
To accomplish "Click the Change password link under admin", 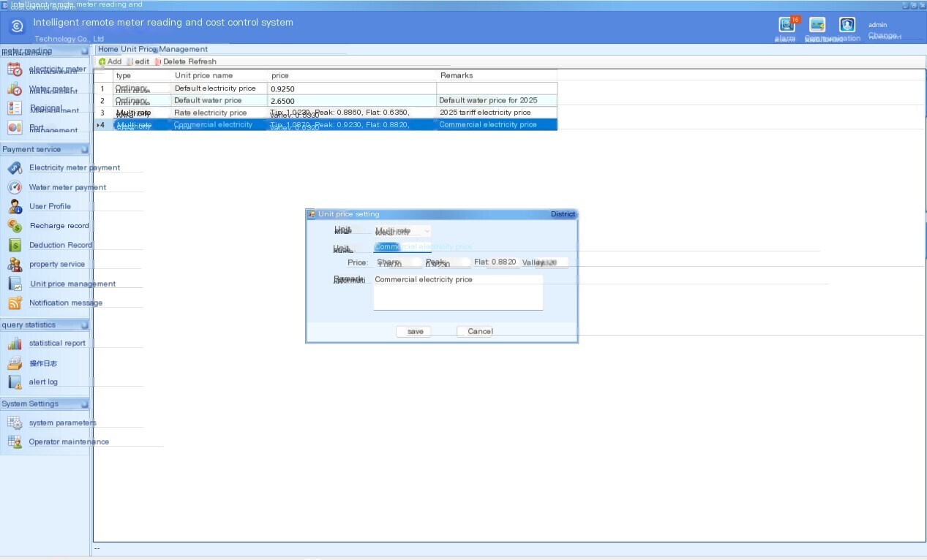I will (885, 36).
